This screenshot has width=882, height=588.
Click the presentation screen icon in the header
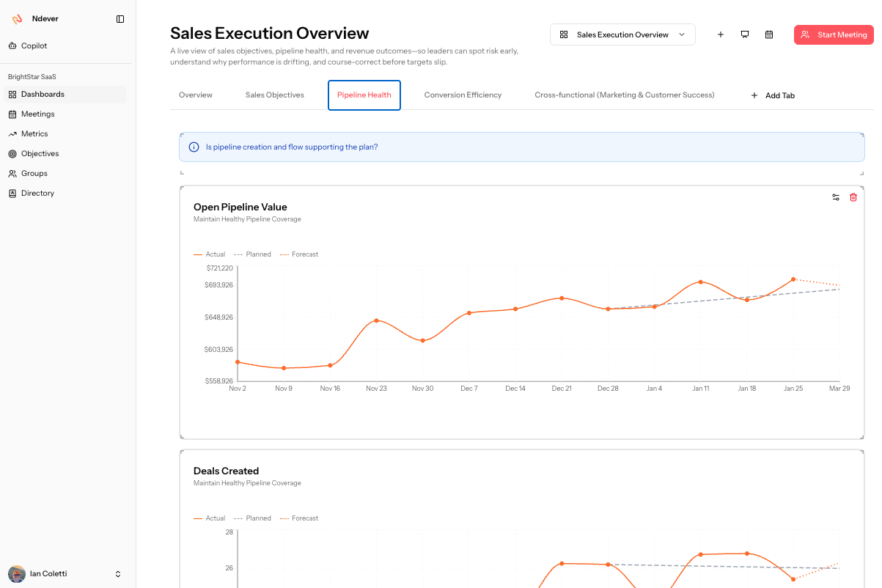coord(745,34)
